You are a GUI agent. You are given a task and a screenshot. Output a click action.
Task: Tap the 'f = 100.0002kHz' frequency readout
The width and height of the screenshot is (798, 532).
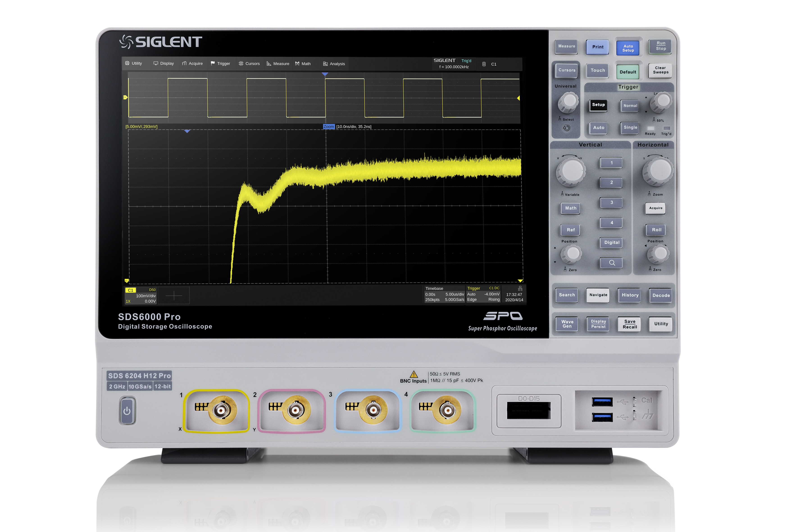click(454, 67)
